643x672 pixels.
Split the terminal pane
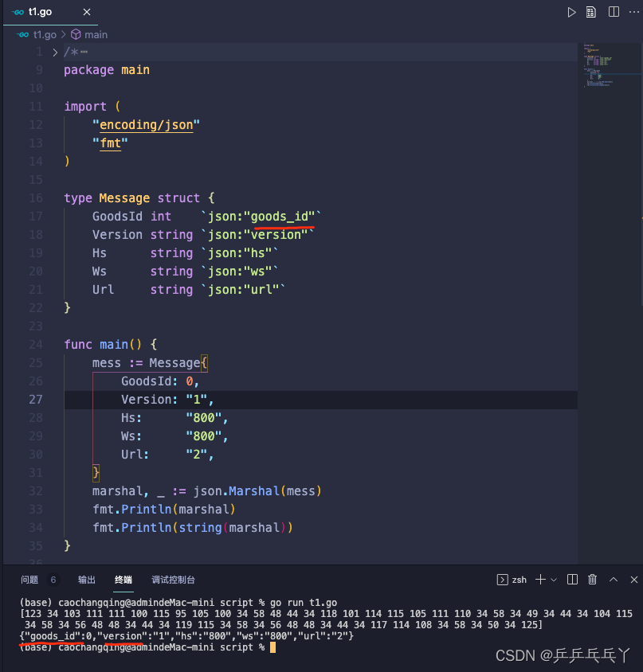tap(572, 580)
